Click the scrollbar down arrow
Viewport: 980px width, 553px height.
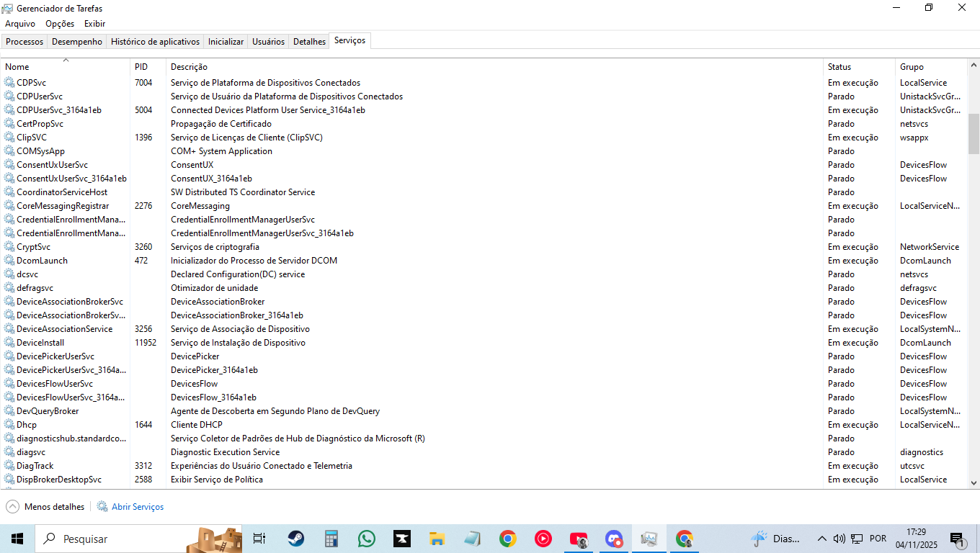(974, 483)
